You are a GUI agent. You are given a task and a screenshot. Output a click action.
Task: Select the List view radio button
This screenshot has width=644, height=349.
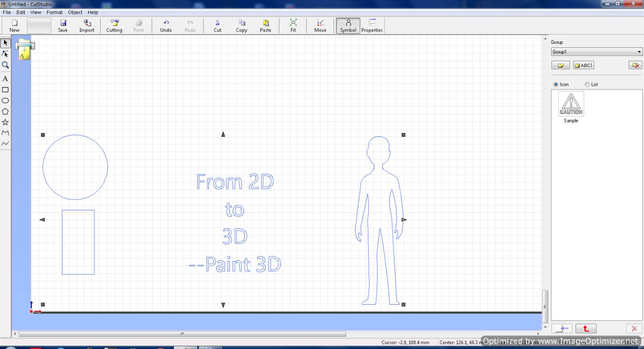[x=587, y=84]
